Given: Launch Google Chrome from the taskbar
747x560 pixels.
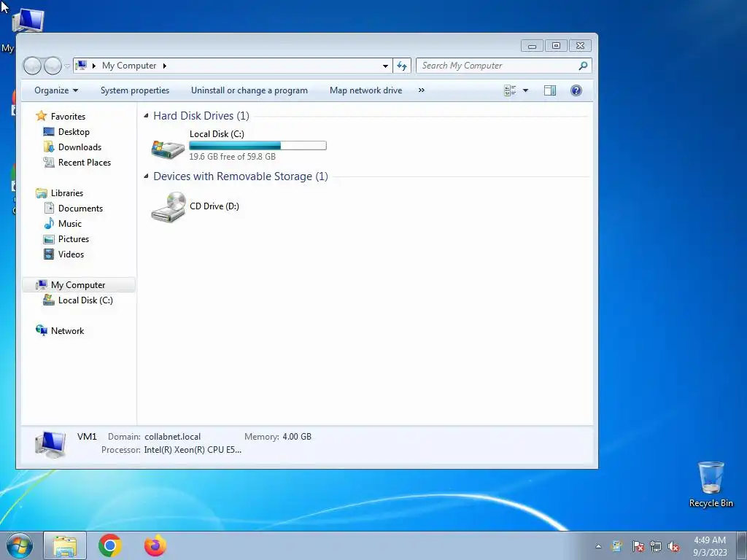Looking at the screenshot, I should 110,545.
